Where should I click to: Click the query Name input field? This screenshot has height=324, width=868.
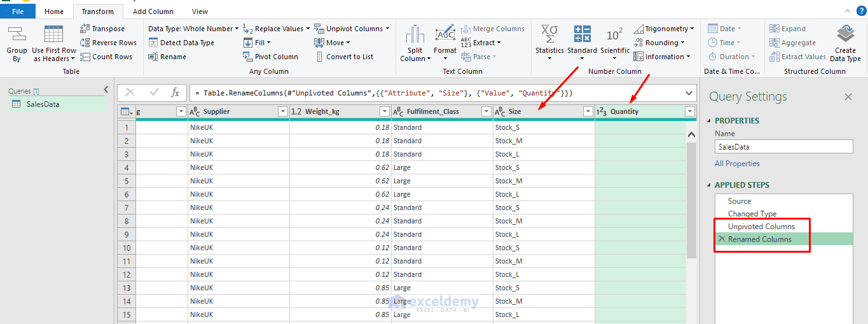click(x=784, y=146)
